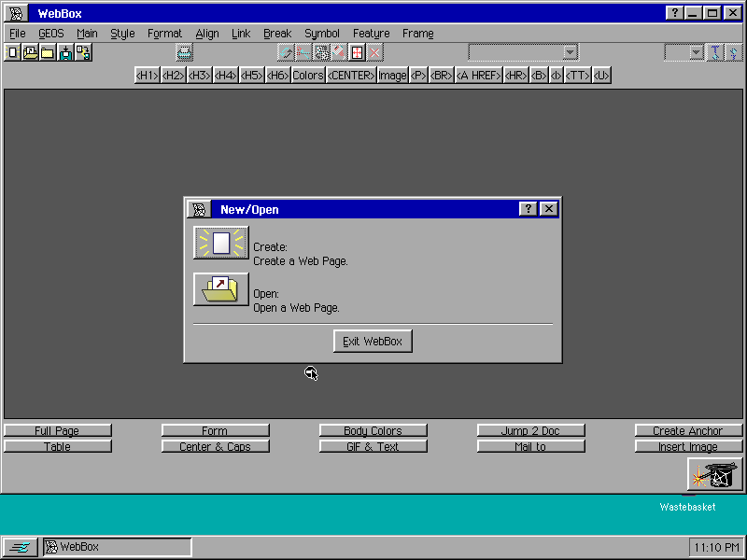Toggle the <B> bold tag button
Viewport: 747px width, 560px height.
[539, 76]
